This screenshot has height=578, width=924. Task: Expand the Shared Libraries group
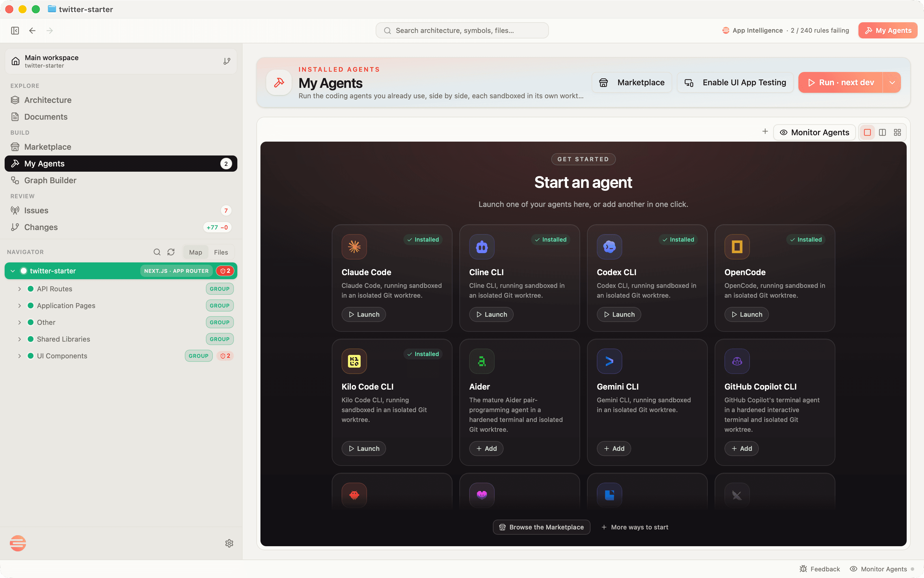pyautogui.click(x=19, y=339)
